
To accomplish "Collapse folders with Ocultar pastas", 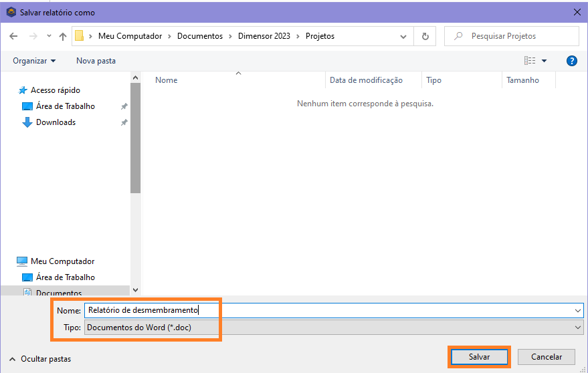I will 40,359.
